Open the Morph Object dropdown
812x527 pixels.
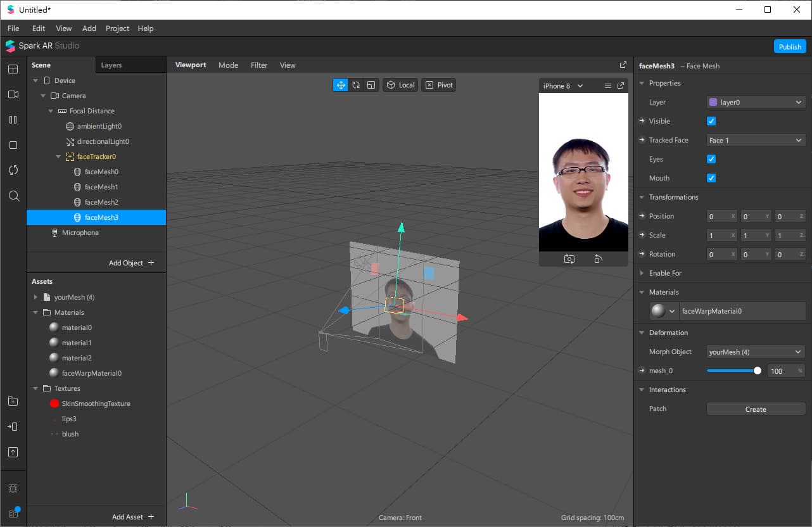(x=755, y=352)
